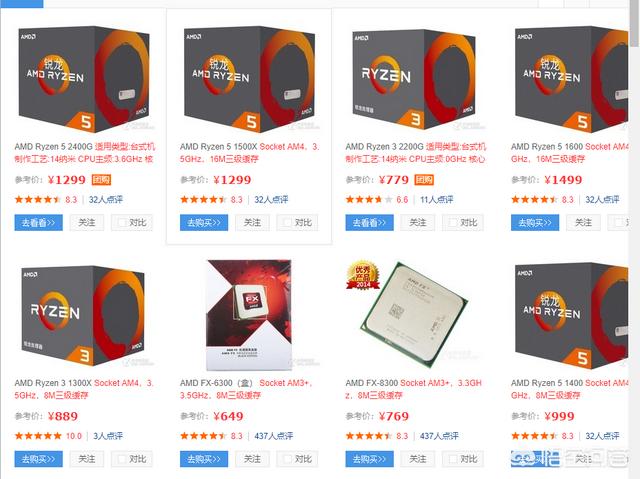Click the star rating of Ryzen 3 1300X
Viewport: 640px width, 479px height.
tap(38, 436)
